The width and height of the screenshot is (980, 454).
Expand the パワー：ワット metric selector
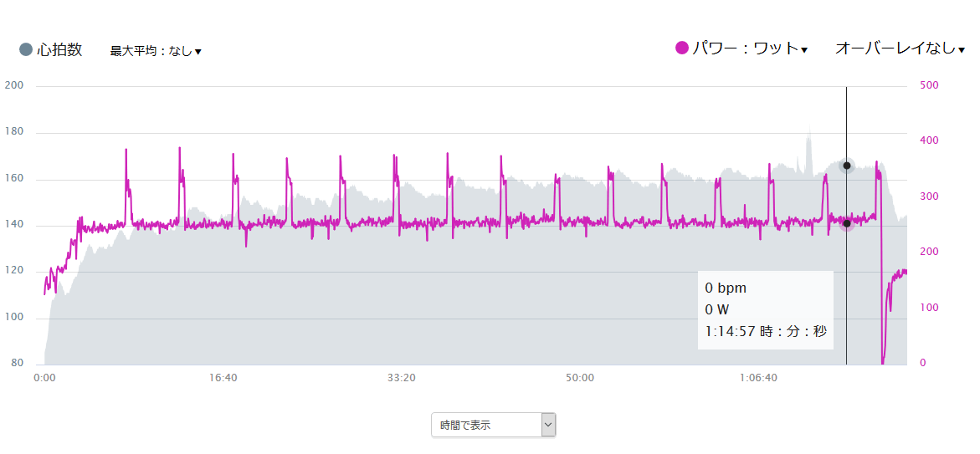tap(750, 48)
